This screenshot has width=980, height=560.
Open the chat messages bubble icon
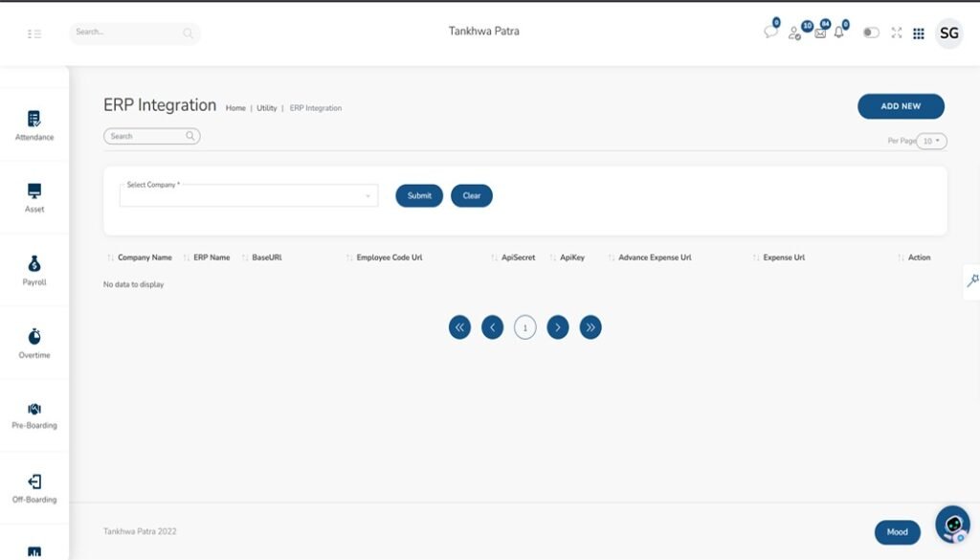[770, 33]
